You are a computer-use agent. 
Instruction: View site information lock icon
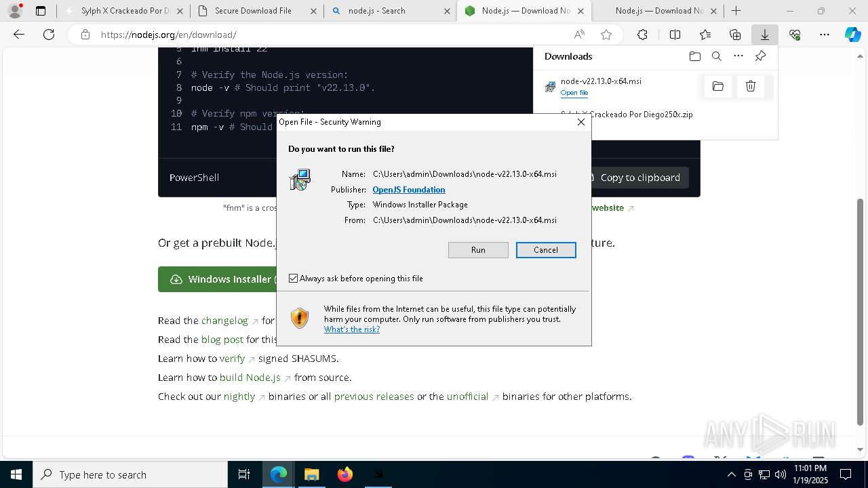click(x=85, y=35)
